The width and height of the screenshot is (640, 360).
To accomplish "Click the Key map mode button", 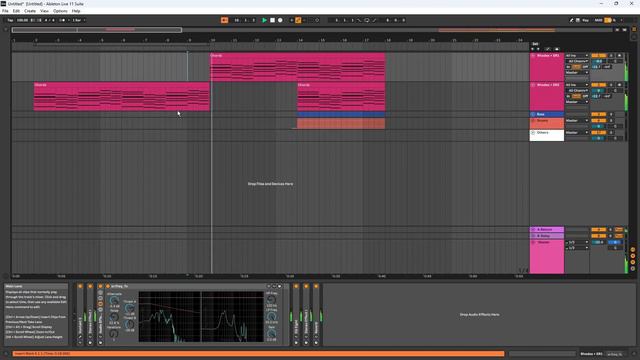I will pyautogui.click(x=585, y=20).
